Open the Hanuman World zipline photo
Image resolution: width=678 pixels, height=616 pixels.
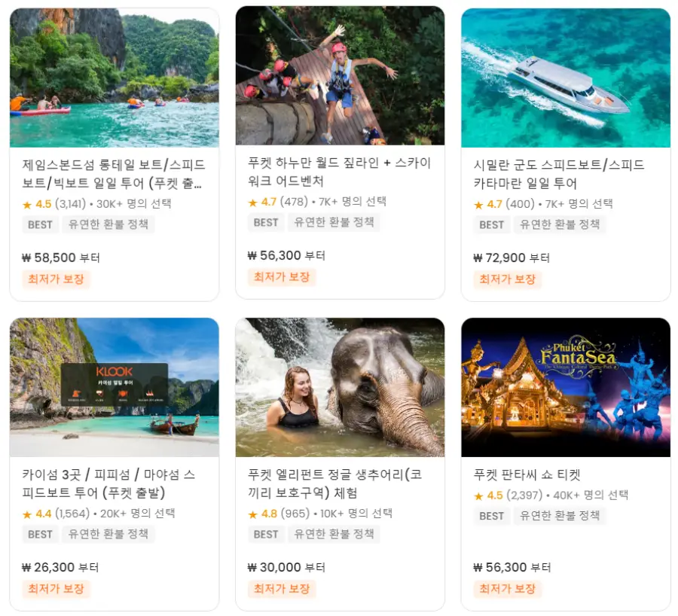(340, 75)
